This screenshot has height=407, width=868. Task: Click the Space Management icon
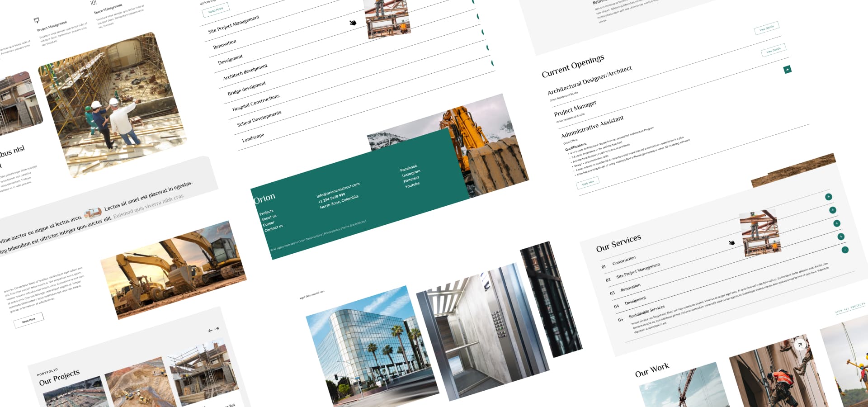pos(94,3)
